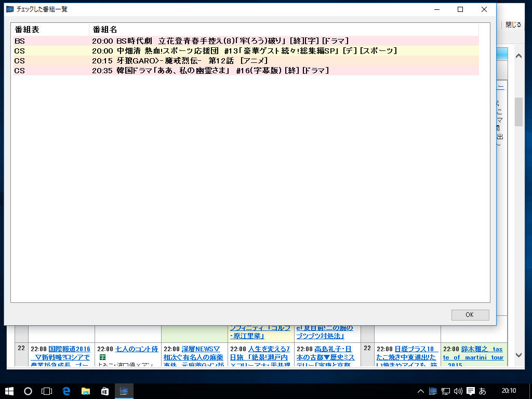The image size is (532, 399).
Task: Click 閉じる in the background window
Action: (513, 25)
